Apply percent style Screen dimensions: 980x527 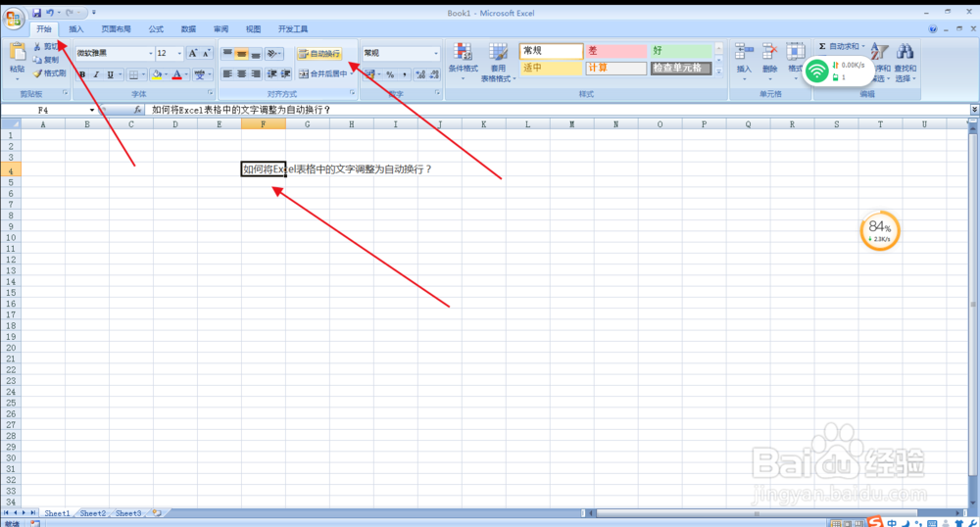390,74
